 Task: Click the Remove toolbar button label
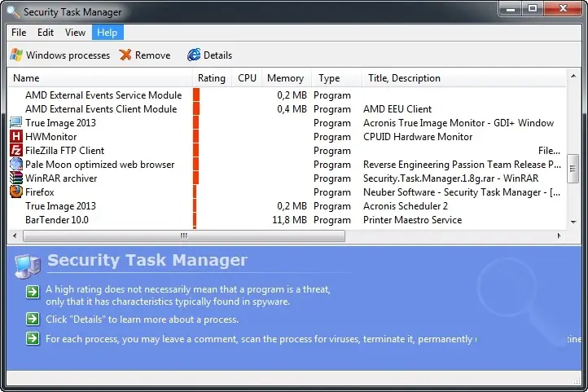click(152, 55)
